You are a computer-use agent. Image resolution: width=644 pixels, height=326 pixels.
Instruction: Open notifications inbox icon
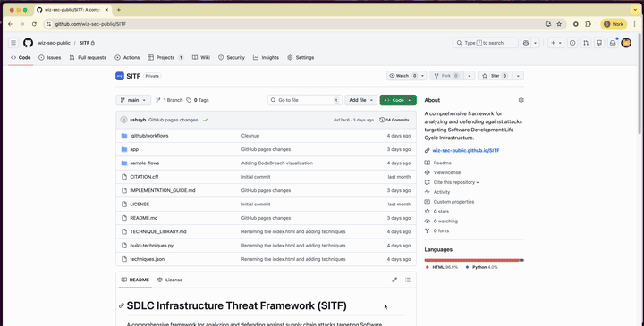pos(613,43)
